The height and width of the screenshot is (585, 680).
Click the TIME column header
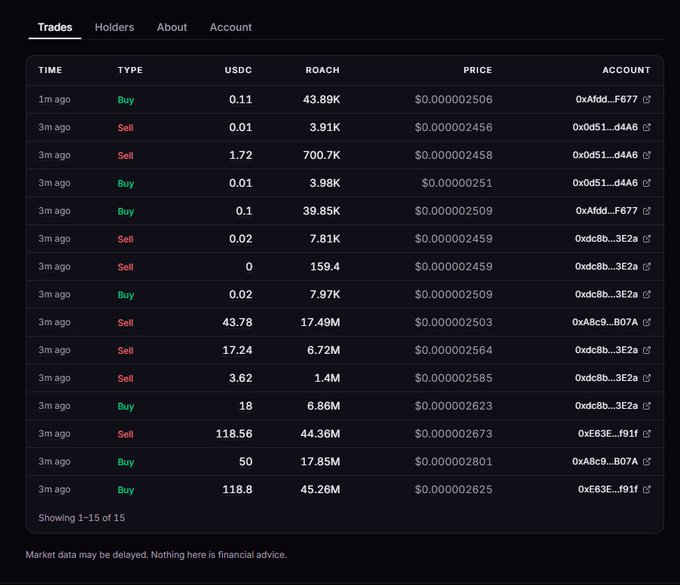(x=50, y=70)
